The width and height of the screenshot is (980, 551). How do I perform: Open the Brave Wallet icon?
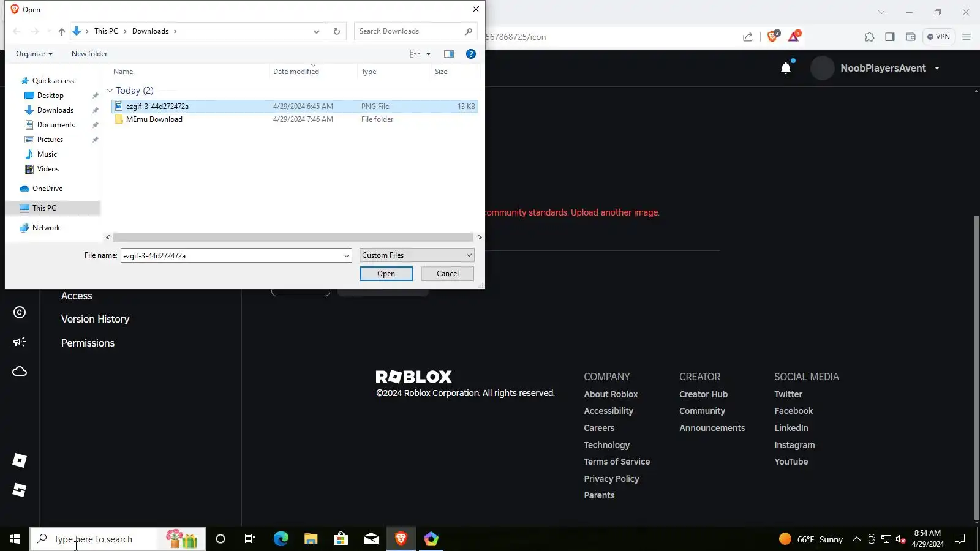tap(911, 37)
